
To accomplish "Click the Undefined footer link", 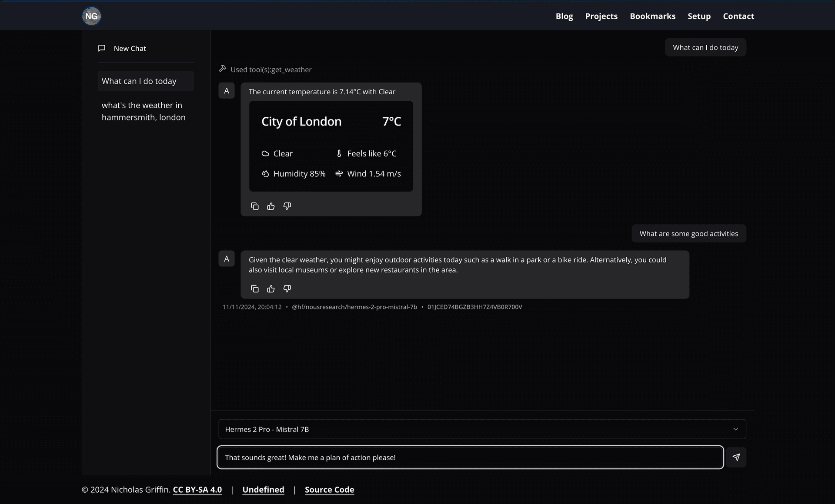I will coord(263,489).
